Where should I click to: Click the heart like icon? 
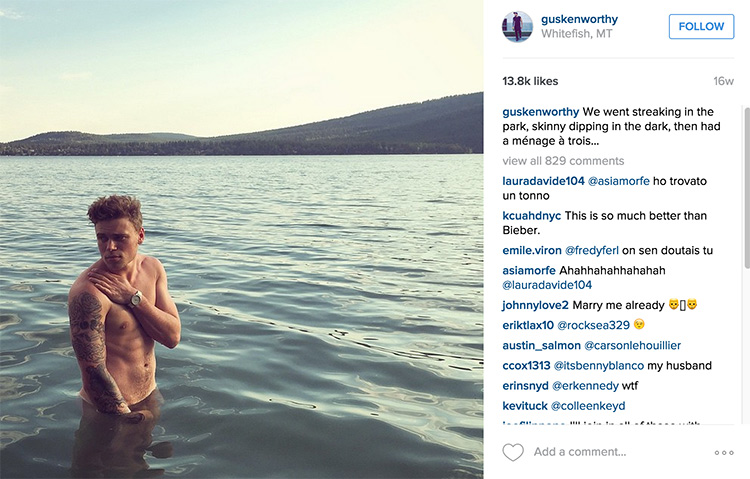[x=513, y=452]
